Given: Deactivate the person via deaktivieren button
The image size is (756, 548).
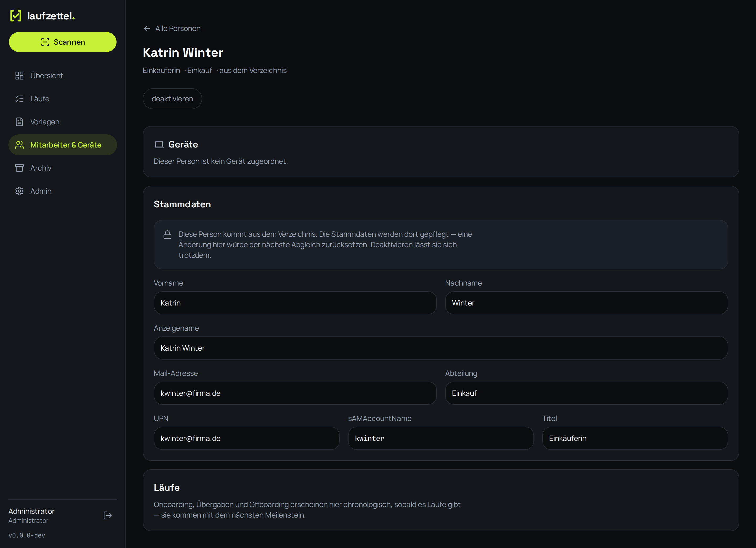Looking at the screenshot, I should pyautogui.click(x=172, y=99).
